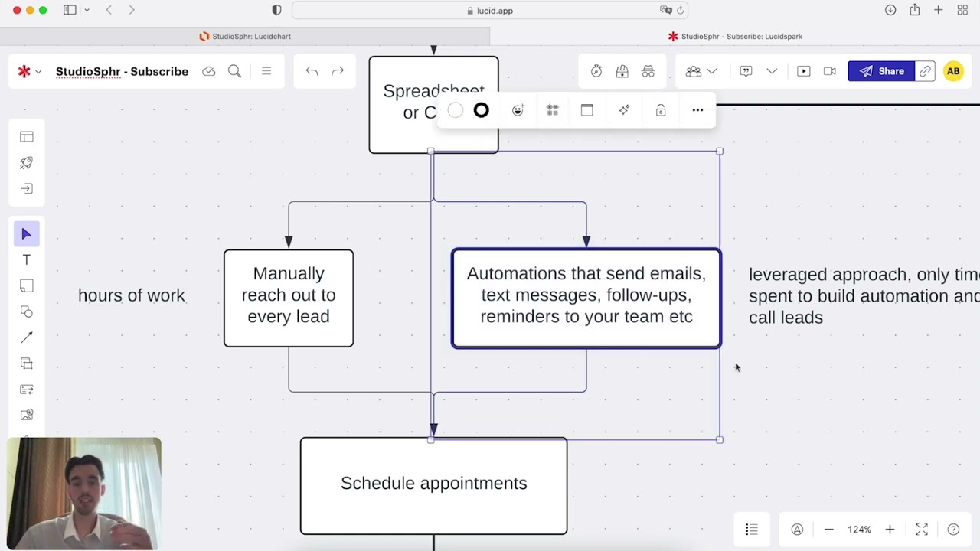Show Safari tab overview
Image resolution: width=980 pixels, height=551 pixels.
(963, 10)
